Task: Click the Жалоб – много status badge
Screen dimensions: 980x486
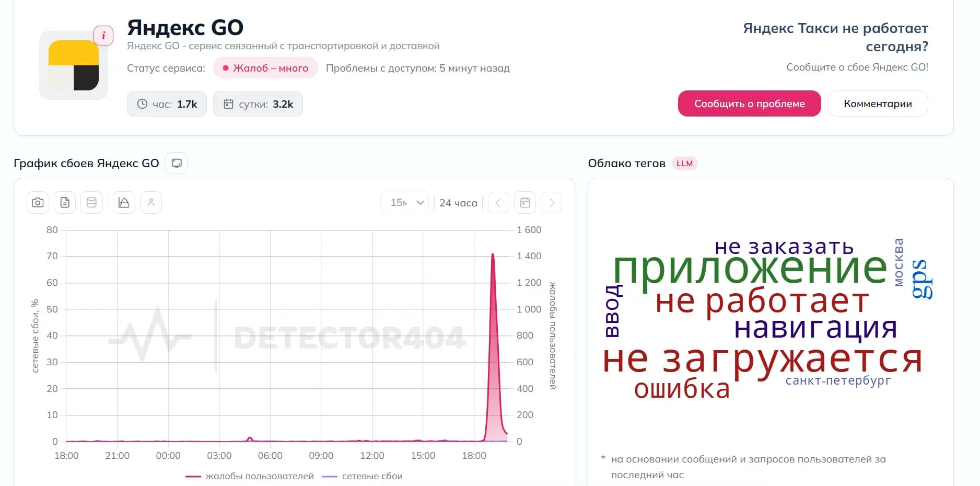Action: tap(265, 68)
